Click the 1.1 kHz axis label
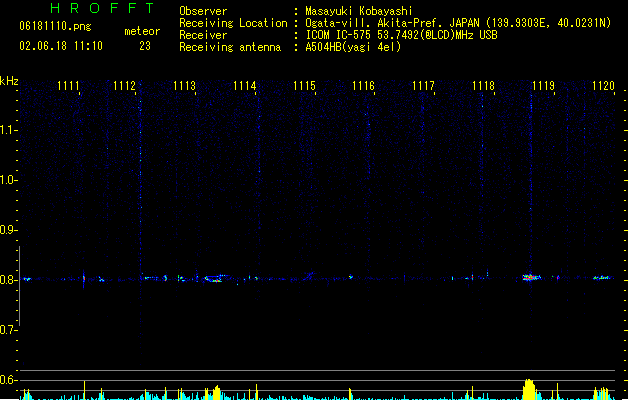The image size is (629, 400). 8,130
